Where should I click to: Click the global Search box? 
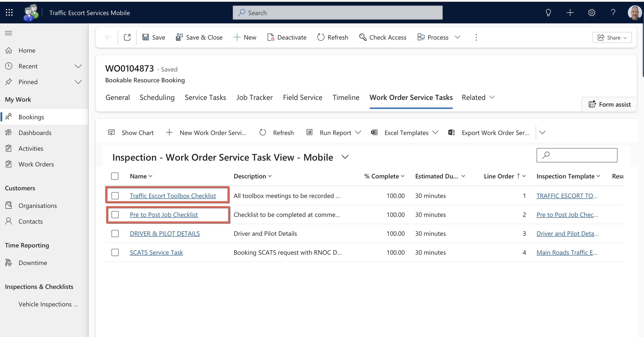(338, 13)
